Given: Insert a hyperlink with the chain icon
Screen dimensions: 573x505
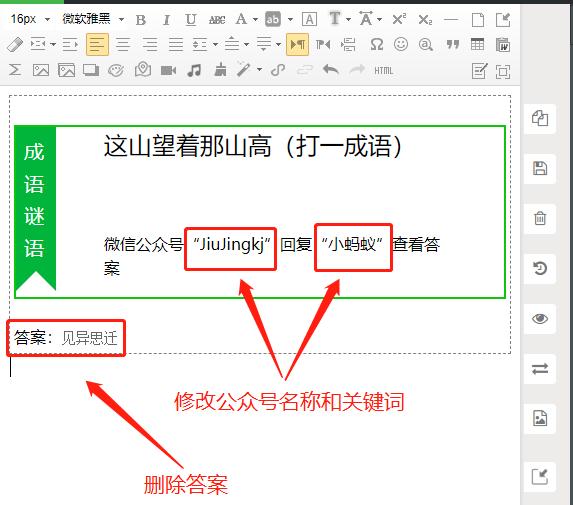Looking at the screenshot, I should click(x=278, y=70).
